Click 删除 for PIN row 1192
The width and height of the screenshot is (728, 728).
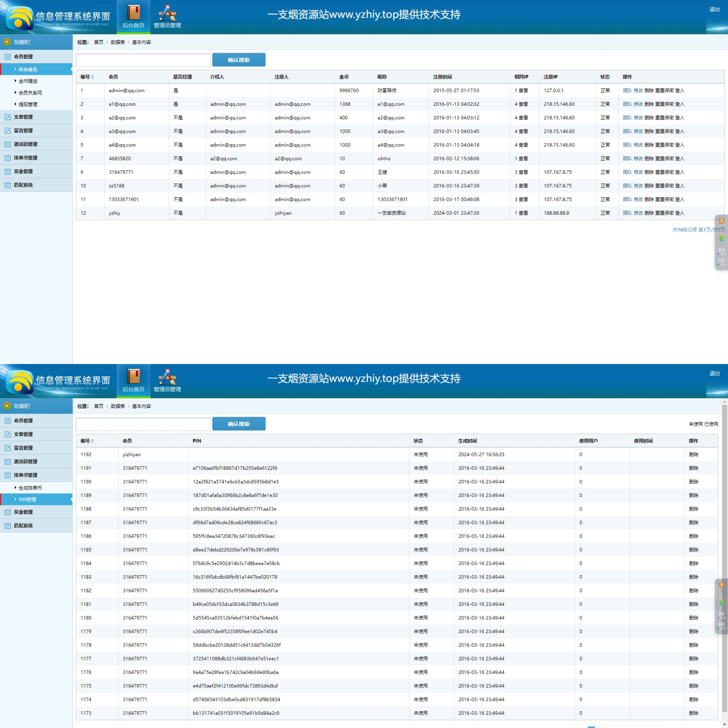pos(693,455)
